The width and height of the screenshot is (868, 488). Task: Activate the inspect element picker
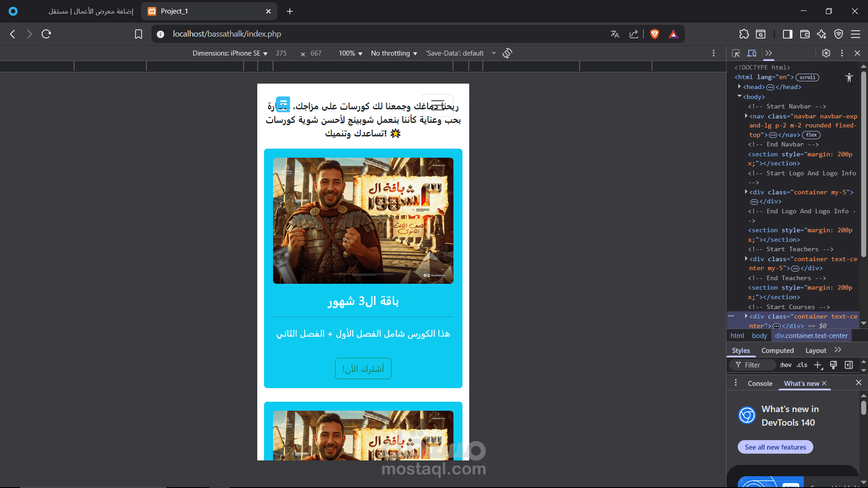click(x=736, y=53)
